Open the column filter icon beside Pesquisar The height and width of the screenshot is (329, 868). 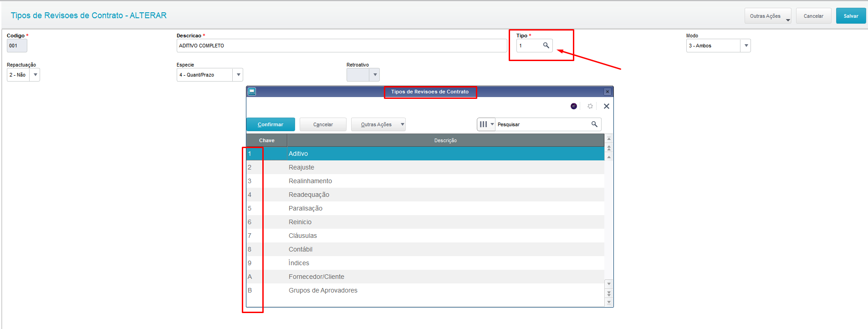(x=486, y=124)
